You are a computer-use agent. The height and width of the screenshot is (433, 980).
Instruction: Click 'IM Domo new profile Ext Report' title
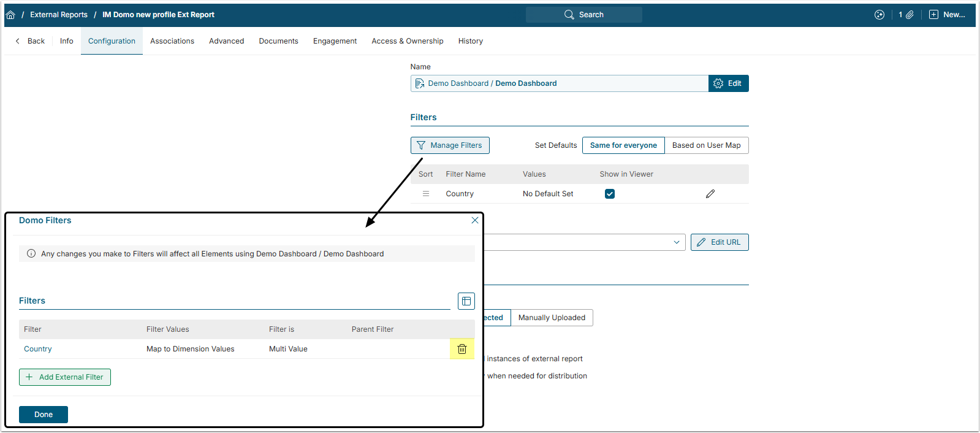[158, 15]
